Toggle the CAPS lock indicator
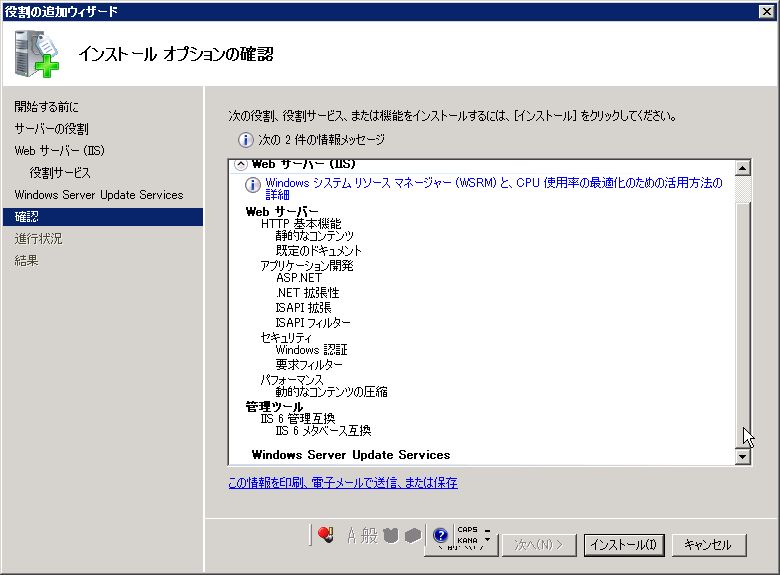This screenshot has width=780, height=575. (467, 530)
